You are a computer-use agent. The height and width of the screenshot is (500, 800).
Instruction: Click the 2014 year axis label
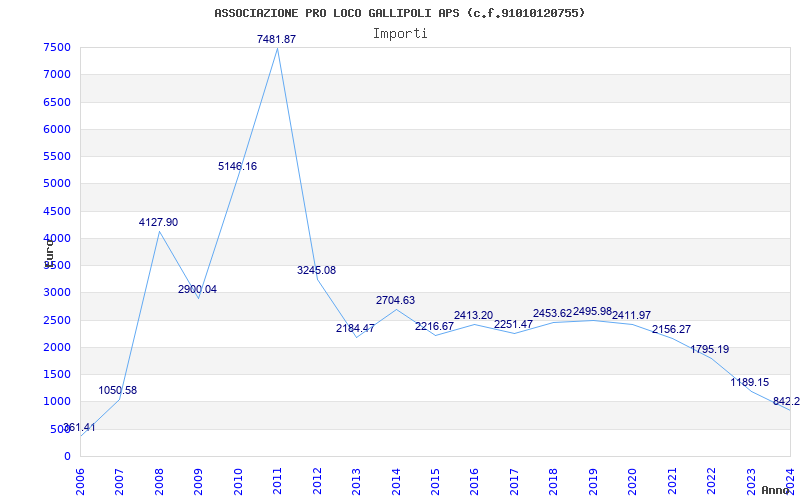[395, 478]
